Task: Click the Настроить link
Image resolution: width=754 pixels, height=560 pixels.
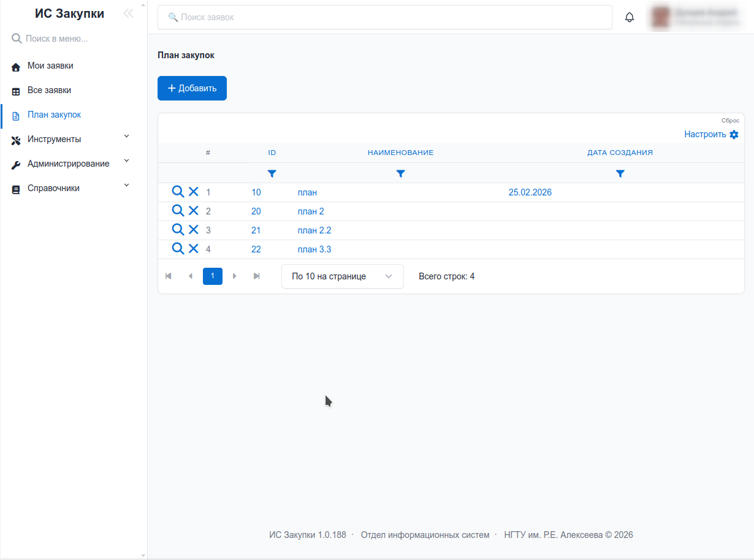Action: [705, 134]
